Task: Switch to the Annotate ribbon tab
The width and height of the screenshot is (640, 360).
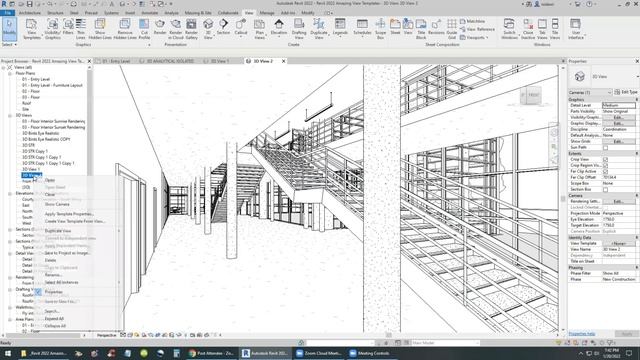Action: pos(149,13)
